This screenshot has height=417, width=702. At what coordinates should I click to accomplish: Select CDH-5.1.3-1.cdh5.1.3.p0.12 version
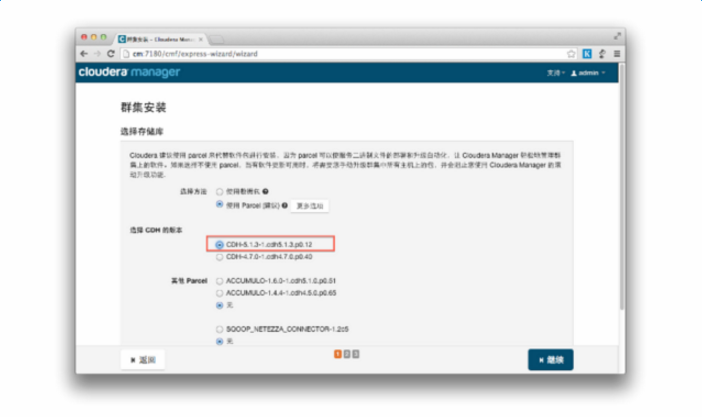pos(220,244)
